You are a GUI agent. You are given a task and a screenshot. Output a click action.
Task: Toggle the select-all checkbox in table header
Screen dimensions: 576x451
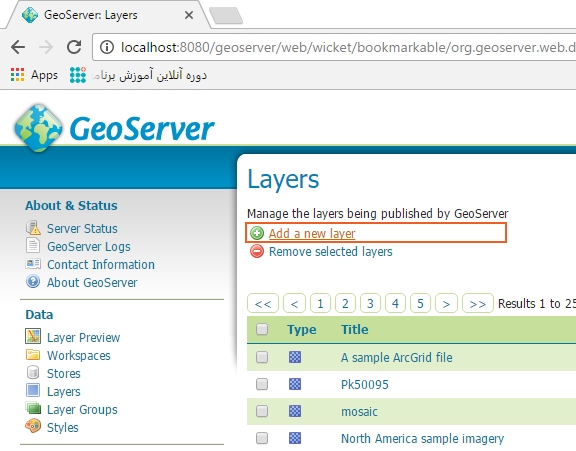coord(262,329)
